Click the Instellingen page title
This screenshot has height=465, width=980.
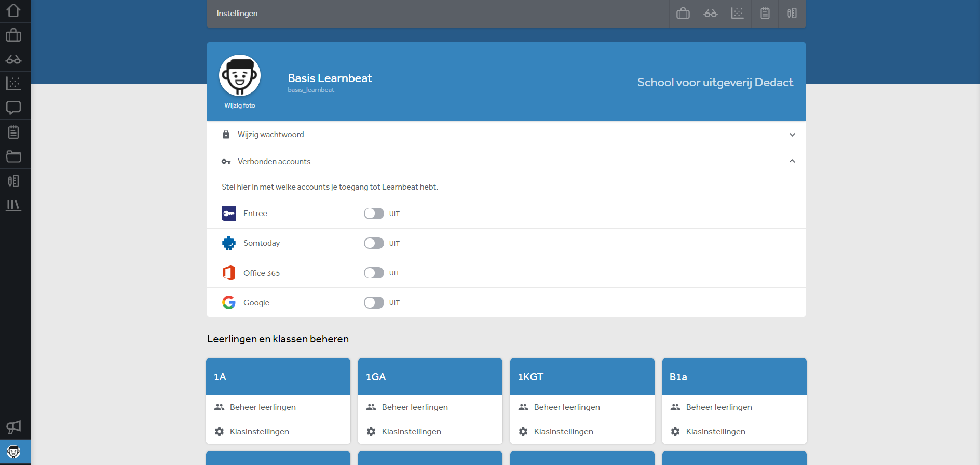point(237,14)
